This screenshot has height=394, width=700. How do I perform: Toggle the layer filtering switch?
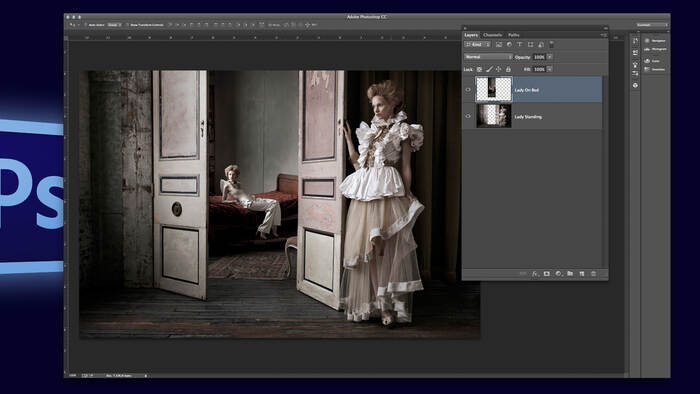click(x=551, y=44)
